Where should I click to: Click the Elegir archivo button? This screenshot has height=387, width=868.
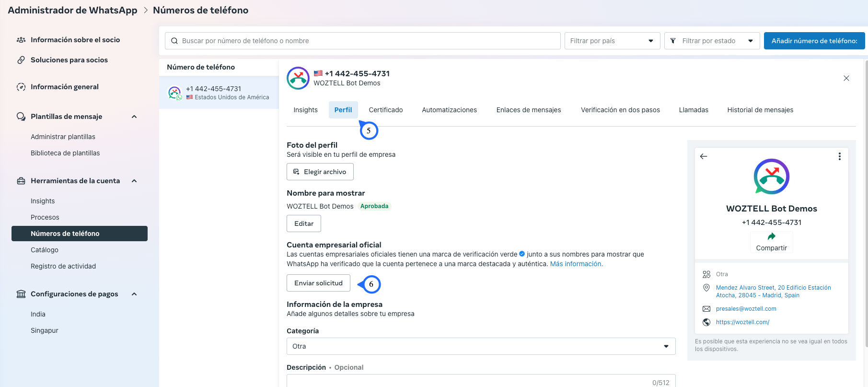click(320, 172)
